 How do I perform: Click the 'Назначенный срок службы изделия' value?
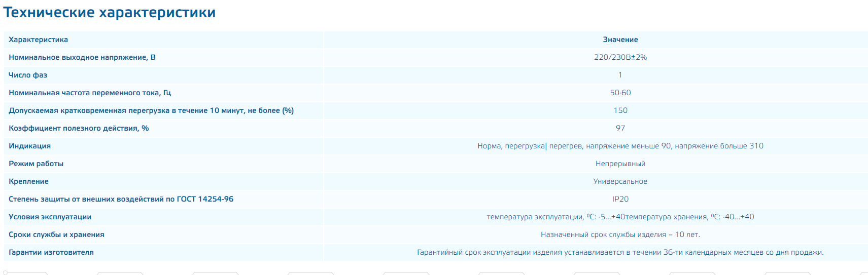[620, 234]
